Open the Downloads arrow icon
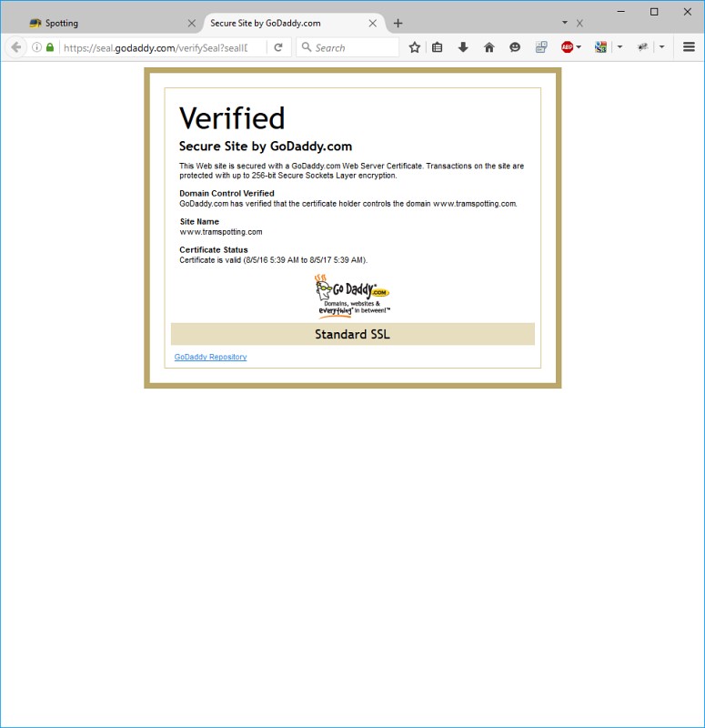Image resolution: width=705 pixels, height=728 pixels. tap(463, 47)
